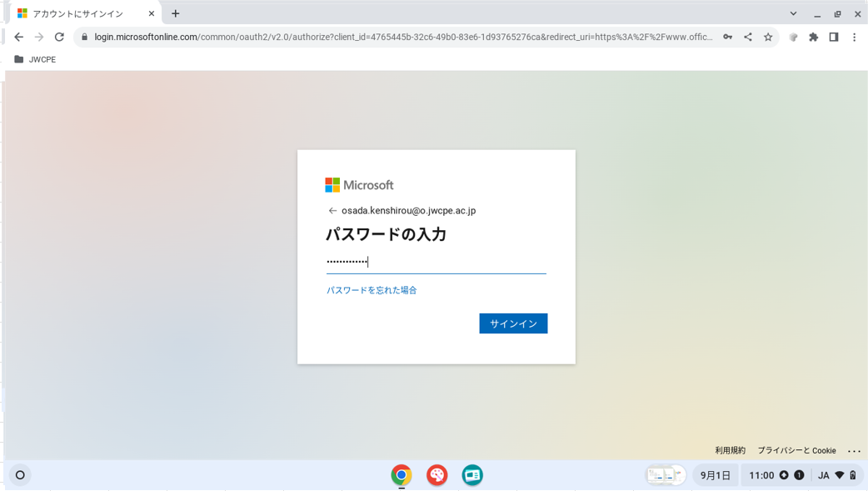
Task: Open quick settings at 11:00 clock
Action: [x=761, y=475]
